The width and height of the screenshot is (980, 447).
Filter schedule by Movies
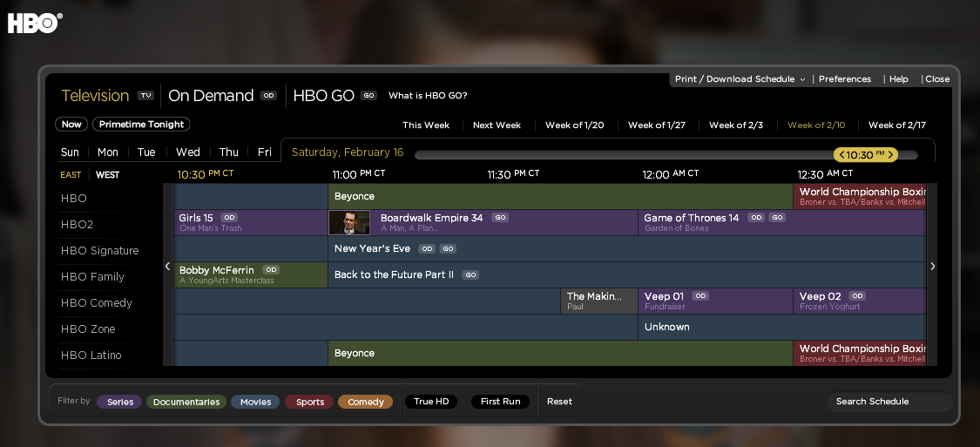click(x=255, y=402)
